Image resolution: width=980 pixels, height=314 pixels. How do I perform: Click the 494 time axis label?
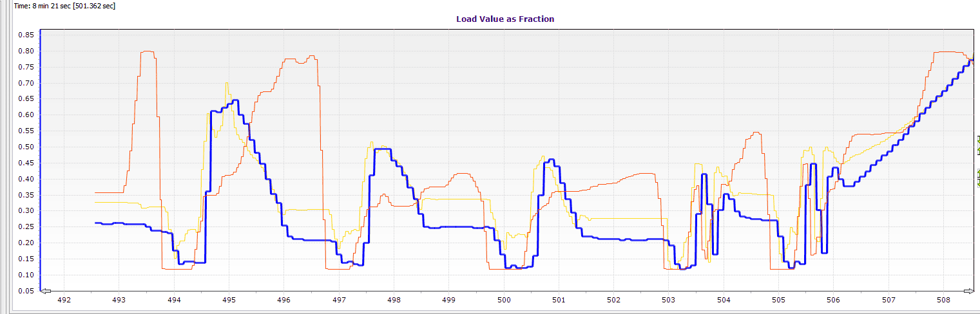coord(174,300)
